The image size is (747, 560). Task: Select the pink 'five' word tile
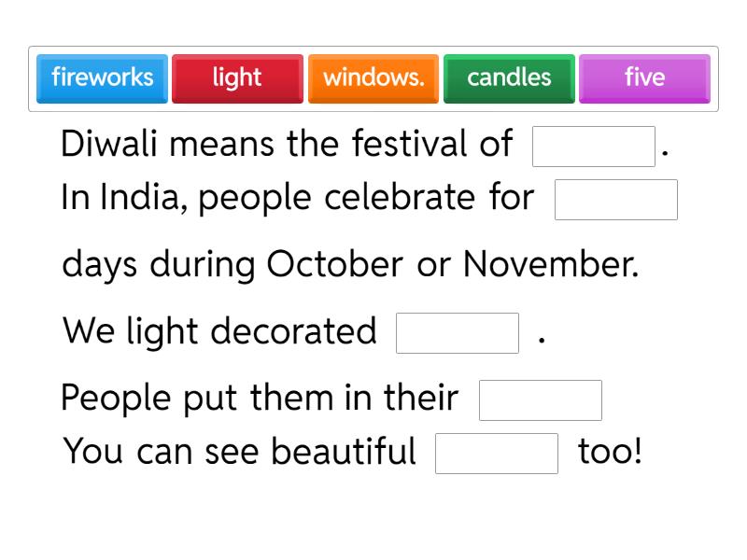pyautogui.click(x=644, y=78)
